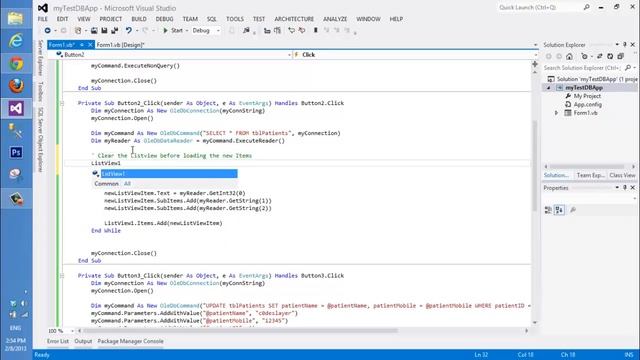This screenshot has width=640, height=360.
Task: Click the Solution Explorer Sync with Active Document icon
Action: click(600, 56)
